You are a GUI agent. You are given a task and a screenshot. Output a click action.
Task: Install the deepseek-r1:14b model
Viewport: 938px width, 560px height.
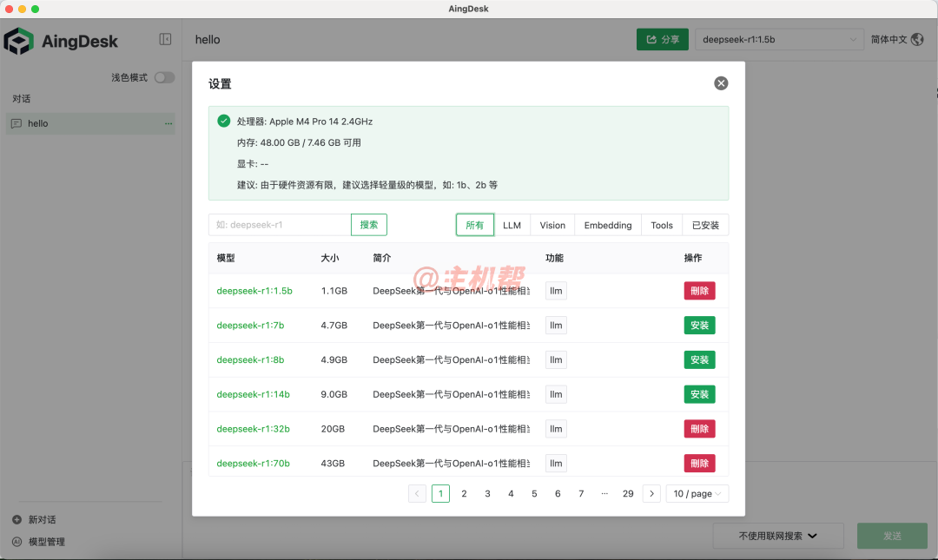click(x=699, y=394)
